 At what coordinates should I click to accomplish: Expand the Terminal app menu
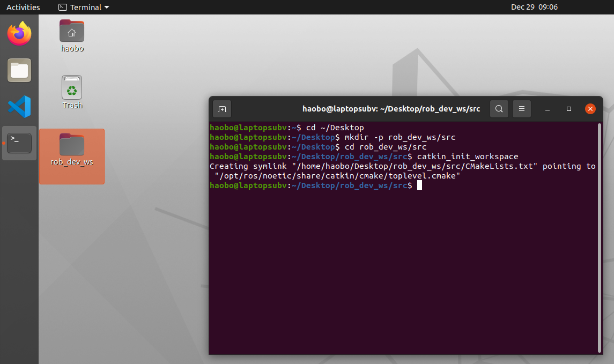click(x=84, y=7)
